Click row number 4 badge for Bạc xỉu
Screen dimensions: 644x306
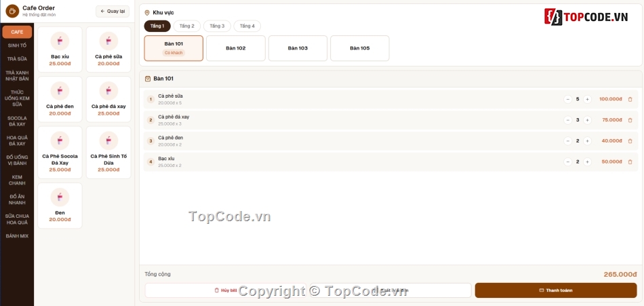point(150,161)
